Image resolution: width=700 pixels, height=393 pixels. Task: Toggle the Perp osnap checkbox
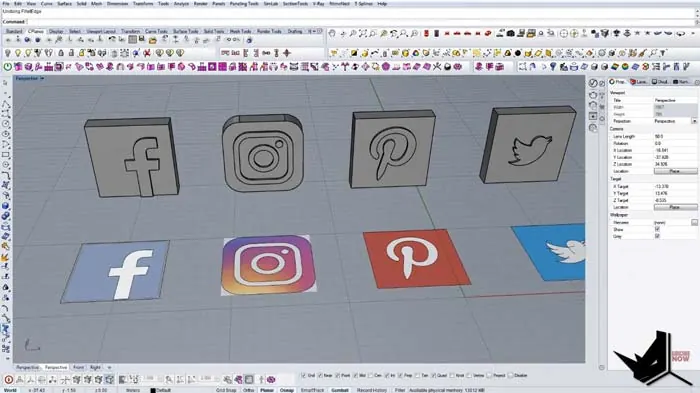400,376
